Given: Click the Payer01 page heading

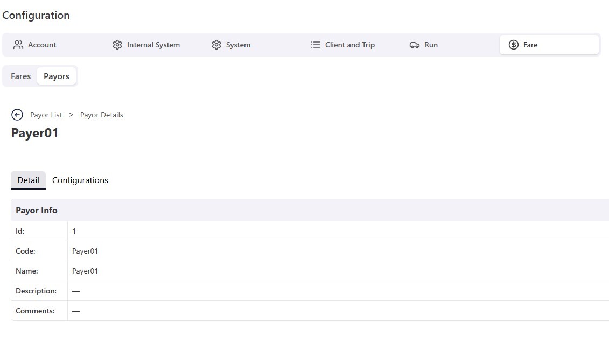Looking at the screenshot, I should (x=35, y=133).
